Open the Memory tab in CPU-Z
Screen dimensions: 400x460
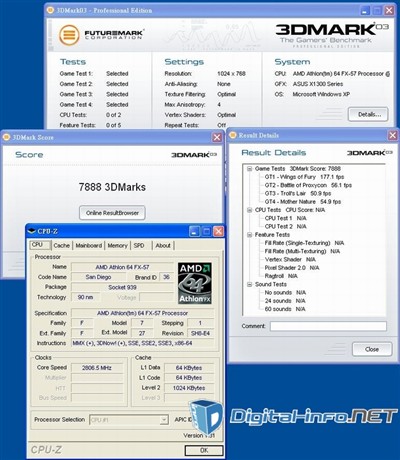point(117,245)
